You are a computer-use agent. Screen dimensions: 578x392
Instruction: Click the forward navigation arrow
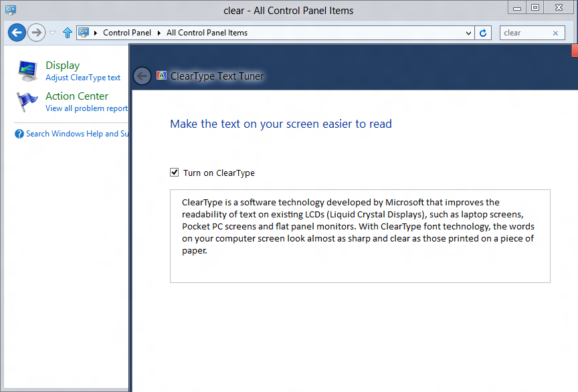(37, 33)
